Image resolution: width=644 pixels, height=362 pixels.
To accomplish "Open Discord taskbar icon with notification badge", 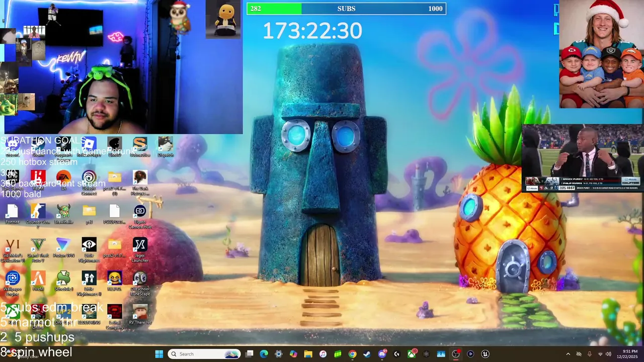I will pyautogui.click(x=382, y=354).
